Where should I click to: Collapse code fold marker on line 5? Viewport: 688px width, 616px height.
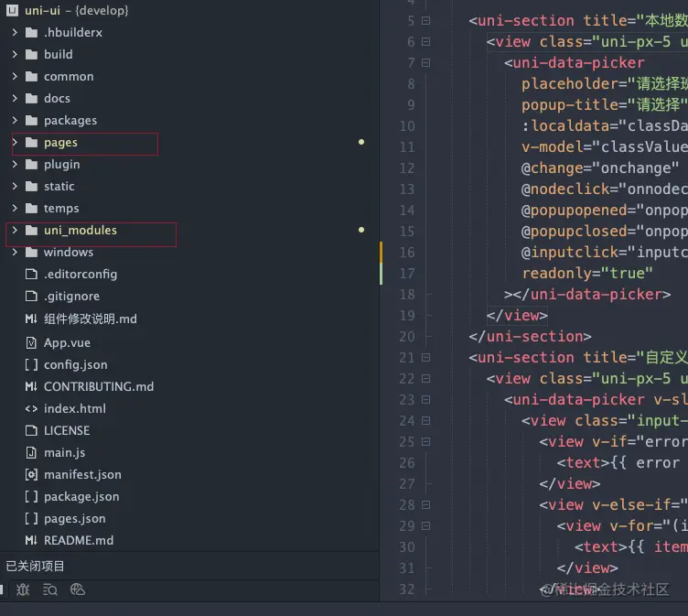point(425,21)
